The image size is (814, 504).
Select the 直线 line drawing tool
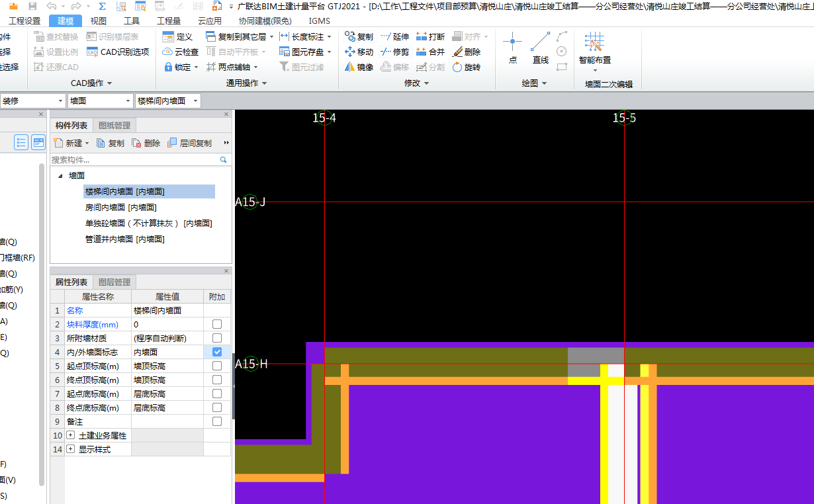point(541,48)
